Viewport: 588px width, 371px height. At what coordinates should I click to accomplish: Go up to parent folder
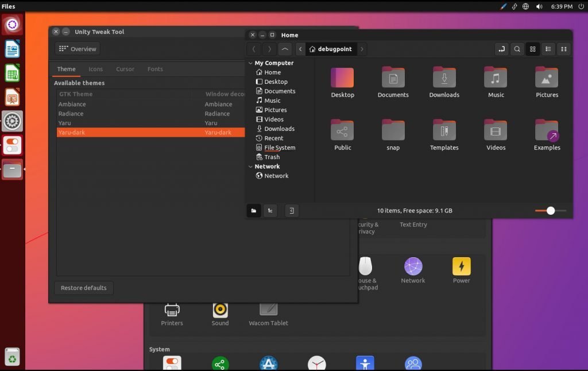285,49
